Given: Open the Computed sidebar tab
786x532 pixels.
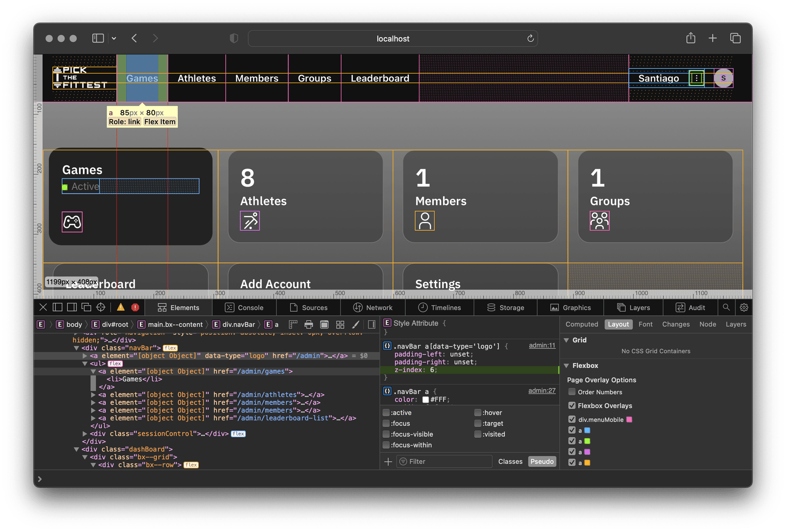Looking at the screenshot, I should [582, 324].
